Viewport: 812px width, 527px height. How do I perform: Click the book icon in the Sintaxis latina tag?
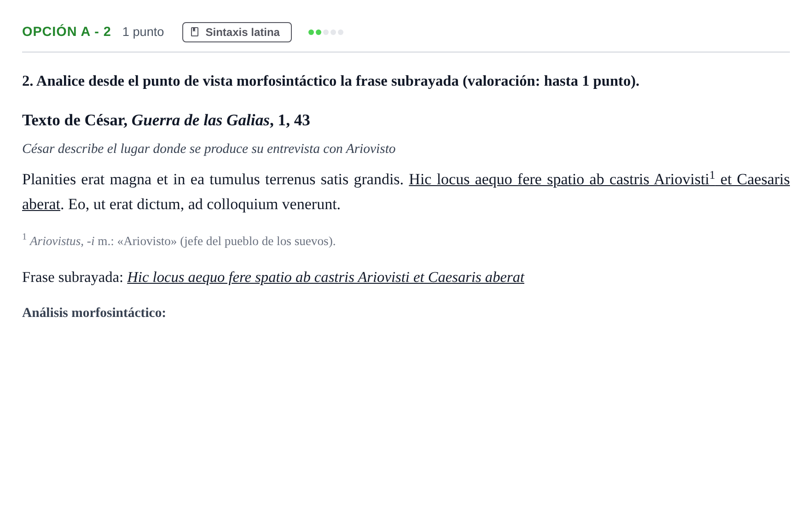195,32
